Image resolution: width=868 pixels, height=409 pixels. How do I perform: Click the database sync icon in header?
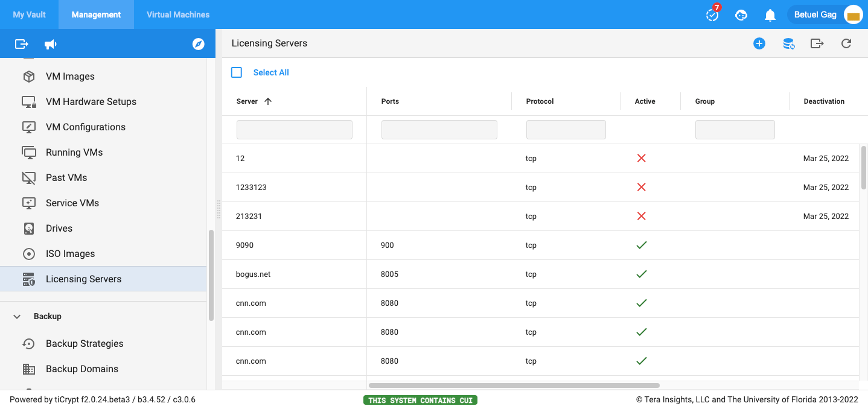[x=788, y=43]
